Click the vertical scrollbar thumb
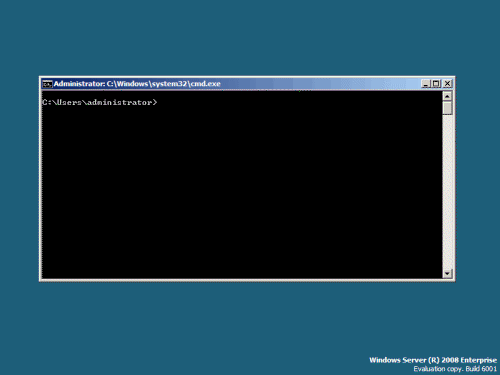Viewport: 500px width, 375px height. coord(447,108)
